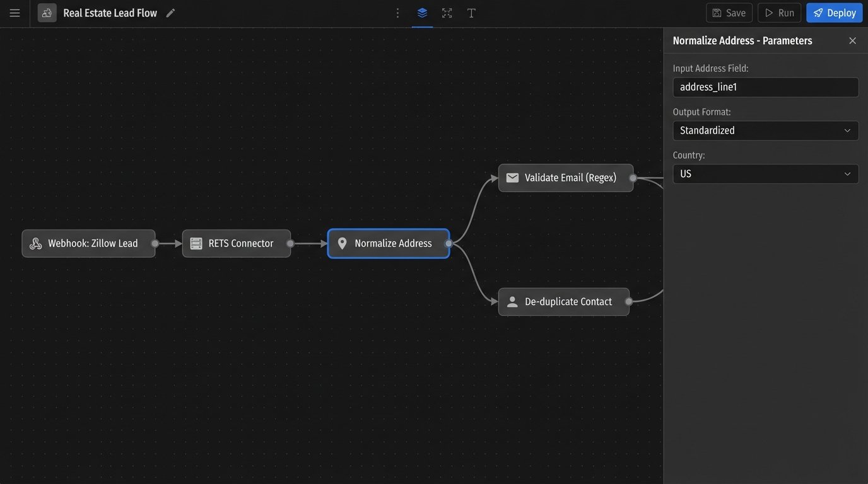This screenshot has height=484, width=868.
Task: Run the workflow
Action: tap(779, 12)
